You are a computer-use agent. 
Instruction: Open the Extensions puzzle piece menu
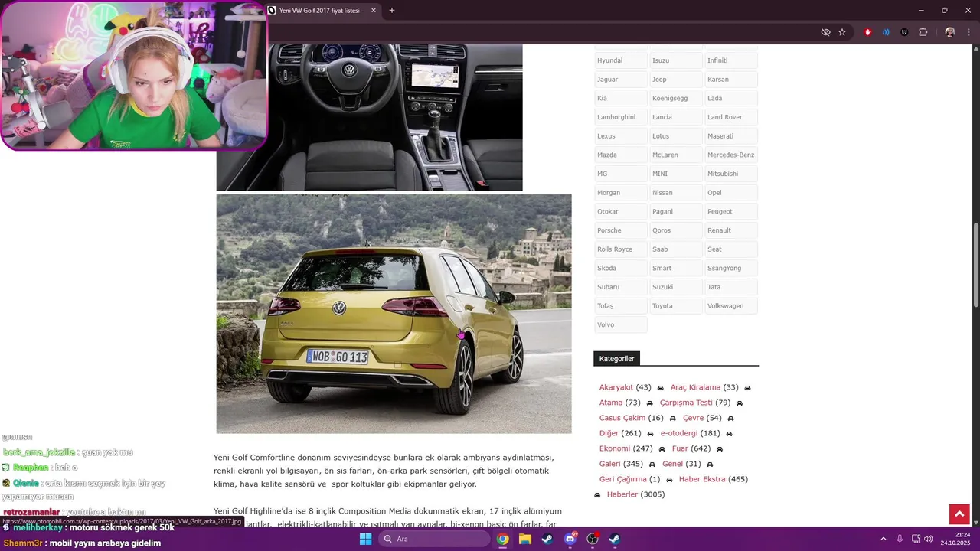(923, 32)
